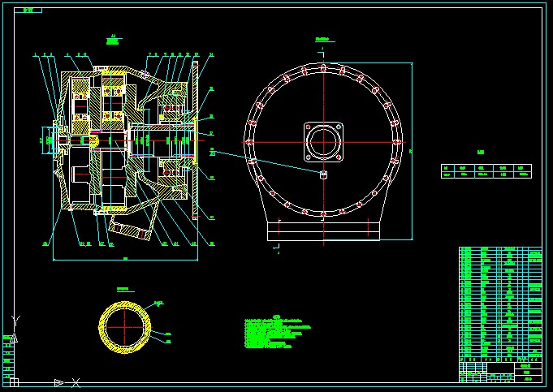Select the small two-row parameter table
This screenshot has height=392, width=553.
[486, 171]
